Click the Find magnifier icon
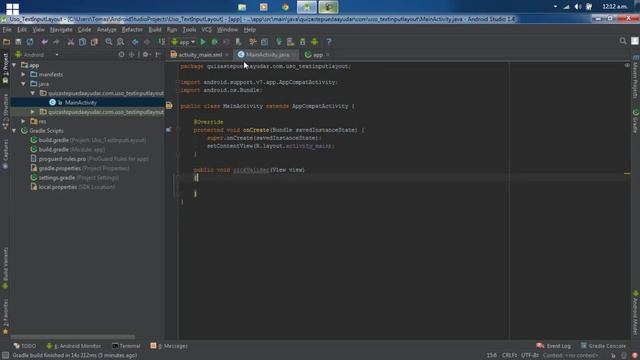The width and height of the screenshot is (640, 360). click(109, 42)
